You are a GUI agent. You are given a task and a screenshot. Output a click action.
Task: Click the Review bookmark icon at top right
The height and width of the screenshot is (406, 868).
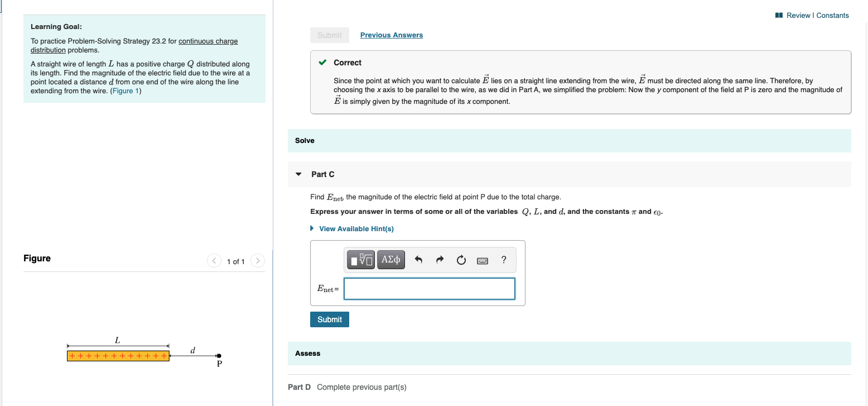click(778, 15)
